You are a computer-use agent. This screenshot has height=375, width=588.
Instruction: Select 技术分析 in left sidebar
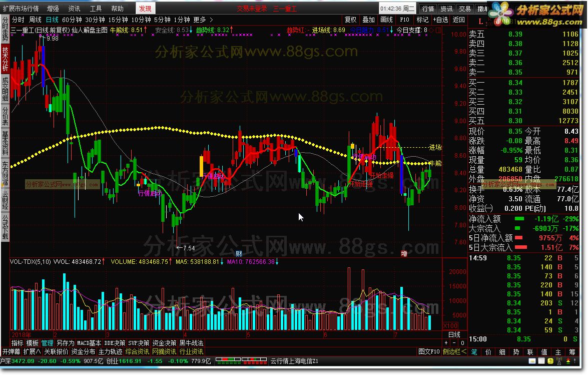tap(5, 59)
